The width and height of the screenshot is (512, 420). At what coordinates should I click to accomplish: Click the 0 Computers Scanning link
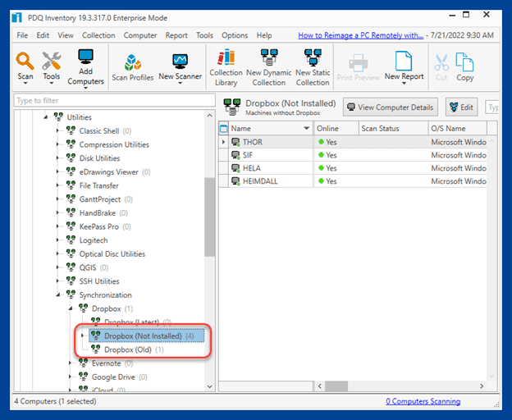(x=423, y=401)
